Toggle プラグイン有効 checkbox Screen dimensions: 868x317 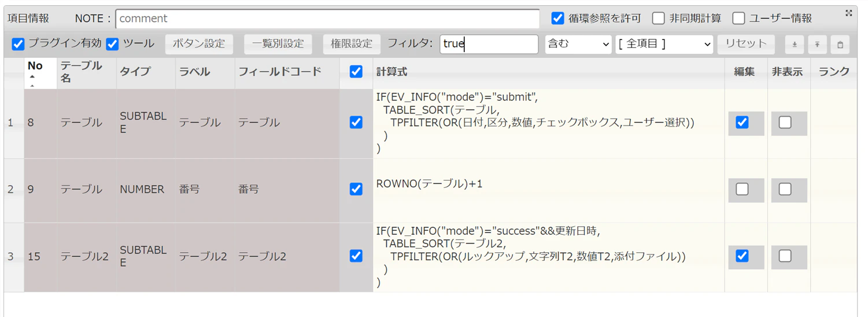tap(19, 44)
